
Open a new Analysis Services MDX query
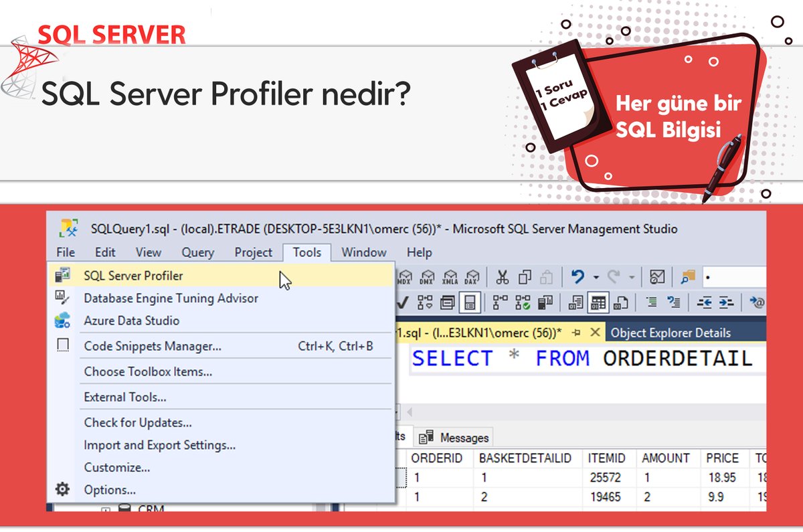(405, 277)
